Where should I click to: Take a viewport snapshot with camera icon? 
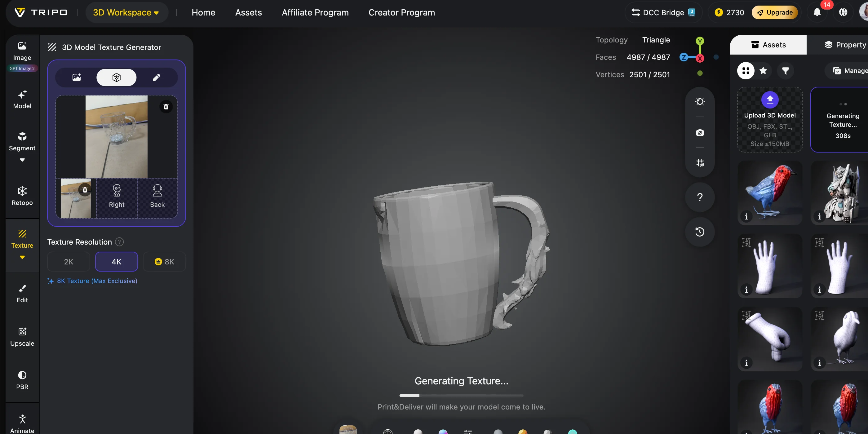click(700, 132)
